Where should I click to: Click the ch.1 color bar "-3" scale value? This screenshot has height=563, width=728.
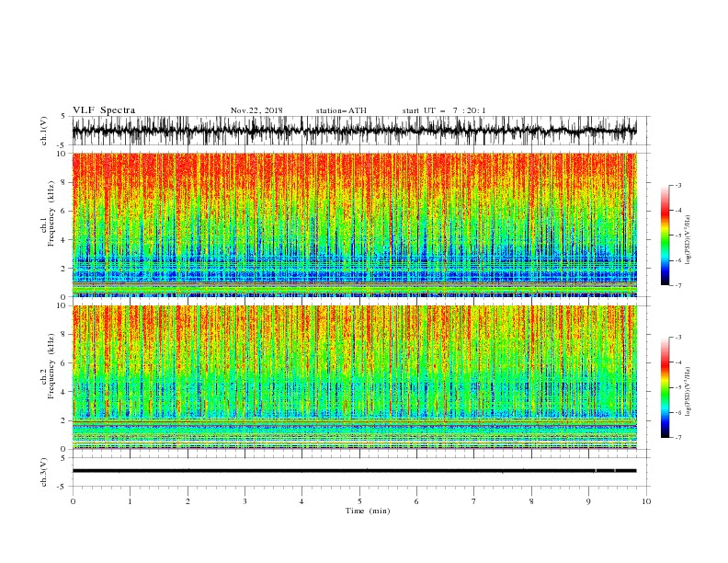pos(678,185)
